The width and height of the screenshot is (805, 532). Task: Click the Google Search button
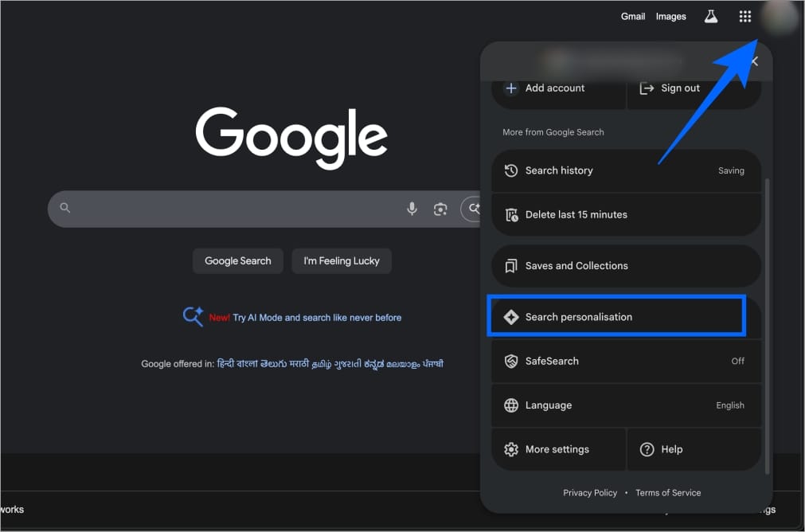point(237,260)
